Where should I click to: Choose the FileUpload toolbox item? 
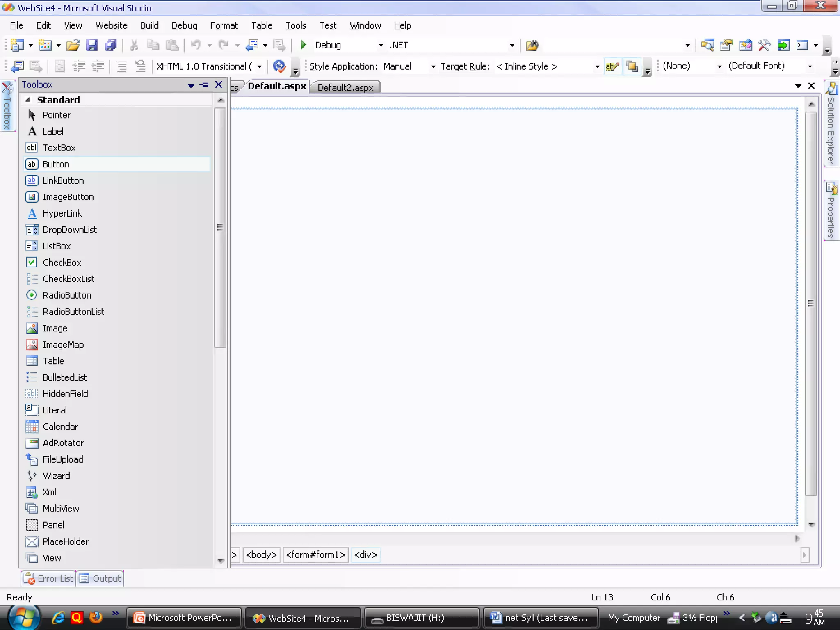tap(63, 459)
